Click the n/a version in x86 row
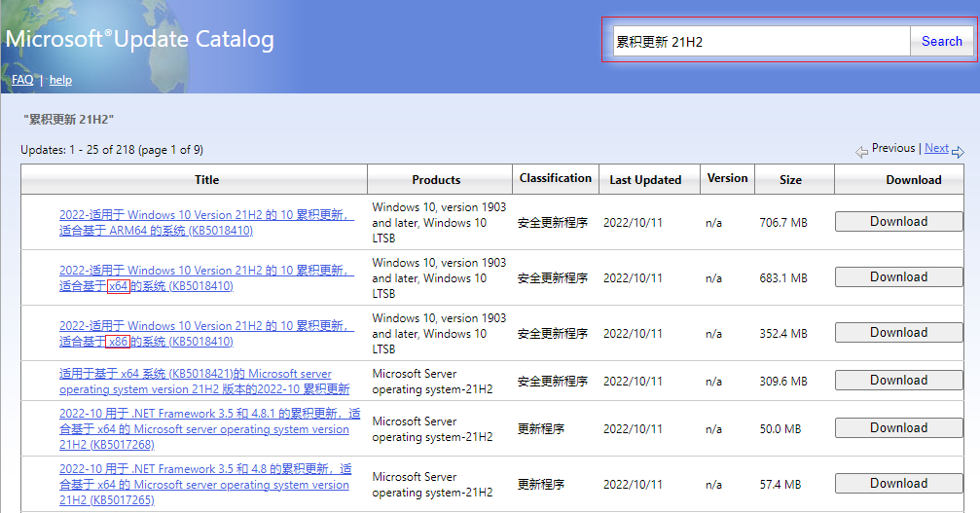Image resolution: width=980 pixels, height=513 pixels. (x=713, y=334)
